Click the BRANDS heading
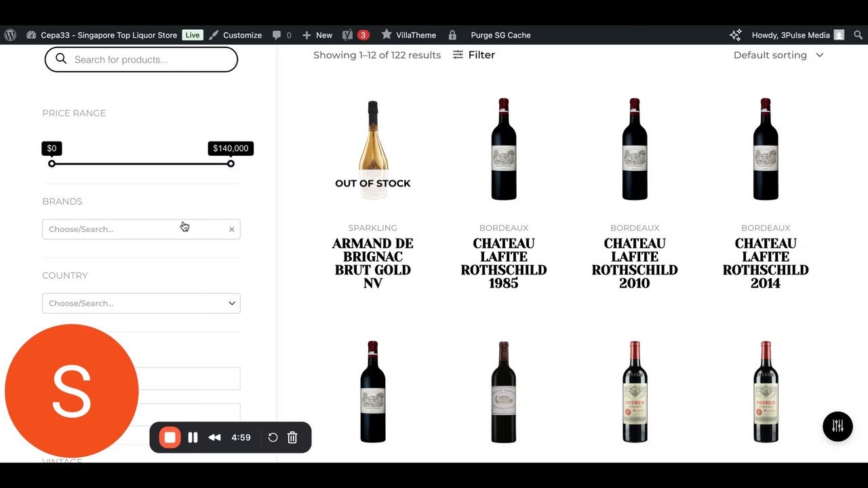 [x=62, y=201]
